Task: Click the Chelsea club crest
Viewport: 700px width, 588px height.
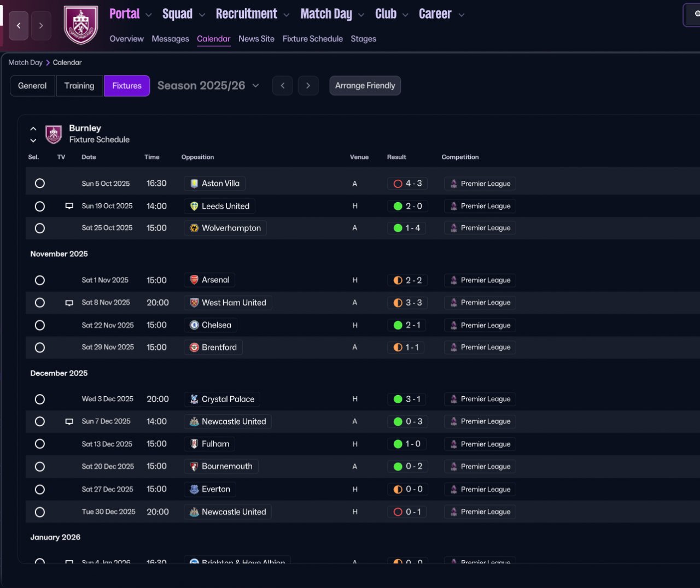Action: tap(194, 325)
